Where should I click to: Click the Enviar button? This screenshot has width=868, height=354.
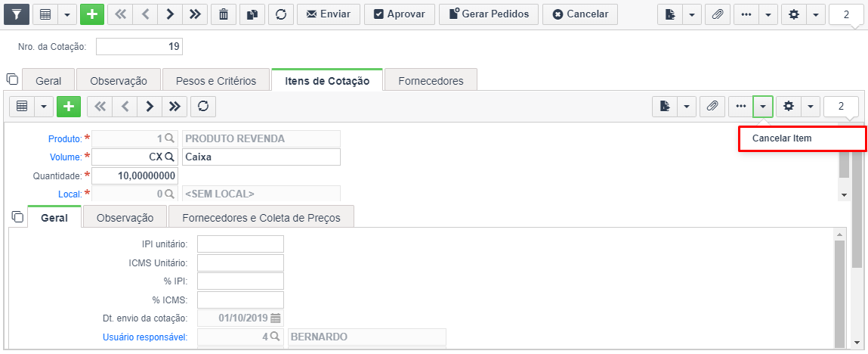pyautogui.click(x=329, y=14)
